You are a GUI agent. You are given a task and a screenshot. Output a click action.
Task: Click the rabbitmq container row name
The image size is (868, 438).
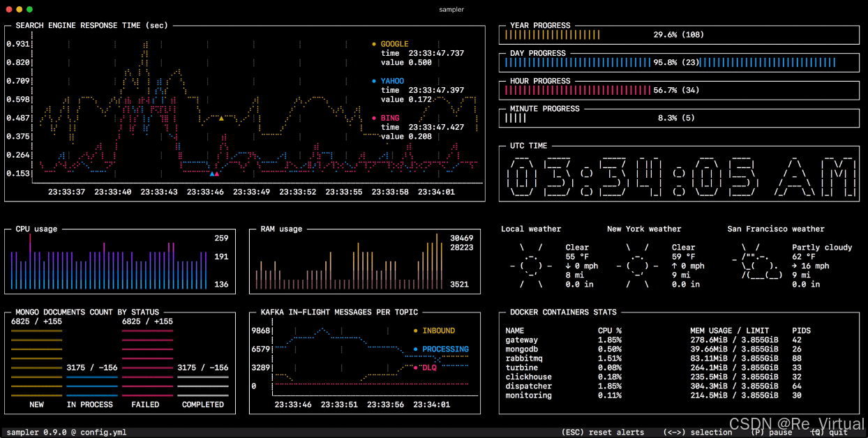(x=524, y=358)
